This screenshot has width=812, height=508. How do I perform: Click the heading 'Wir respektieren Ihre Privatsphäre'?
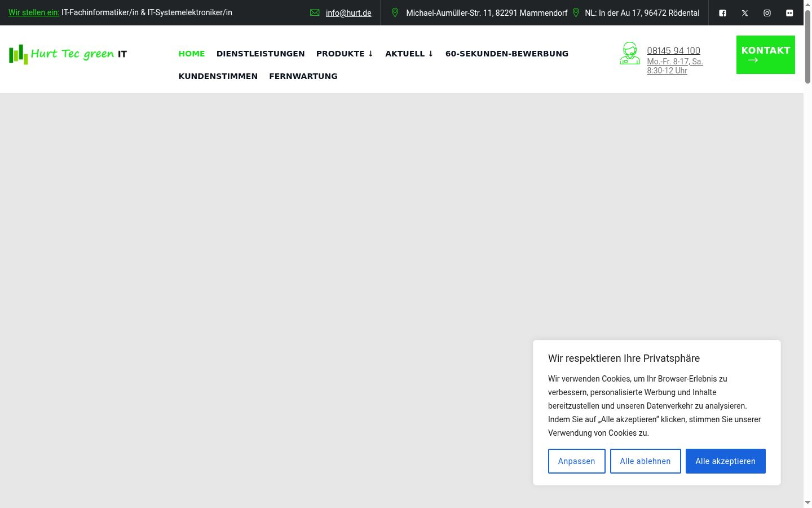[624, 358]
